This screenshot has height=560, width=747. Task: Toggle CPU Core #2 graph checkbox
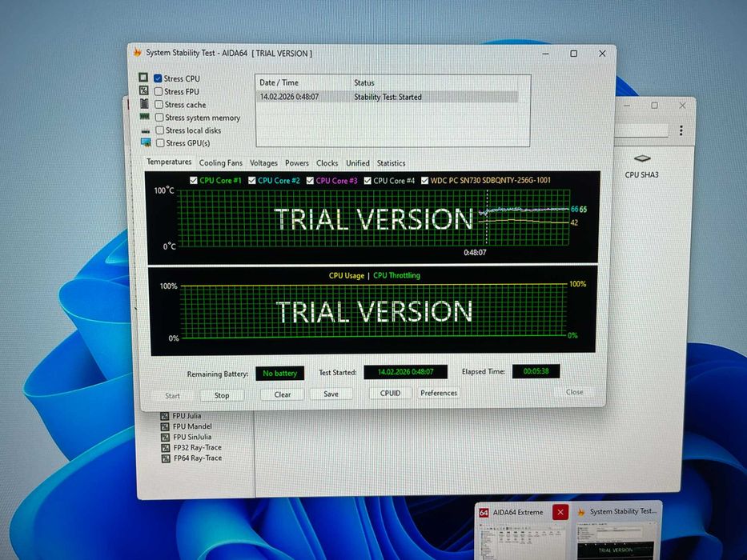tap(252, 181)
